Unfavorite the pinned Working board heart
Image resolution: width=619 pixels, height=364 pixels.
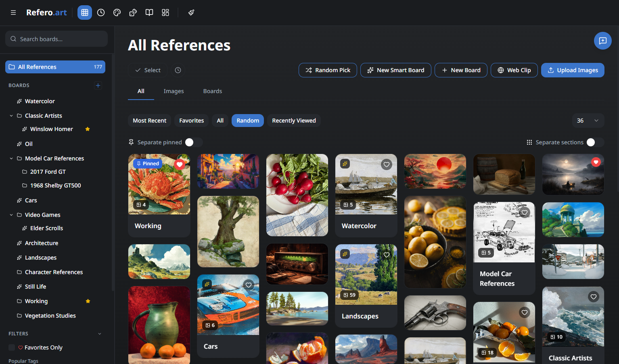click(x=180, y=164)
